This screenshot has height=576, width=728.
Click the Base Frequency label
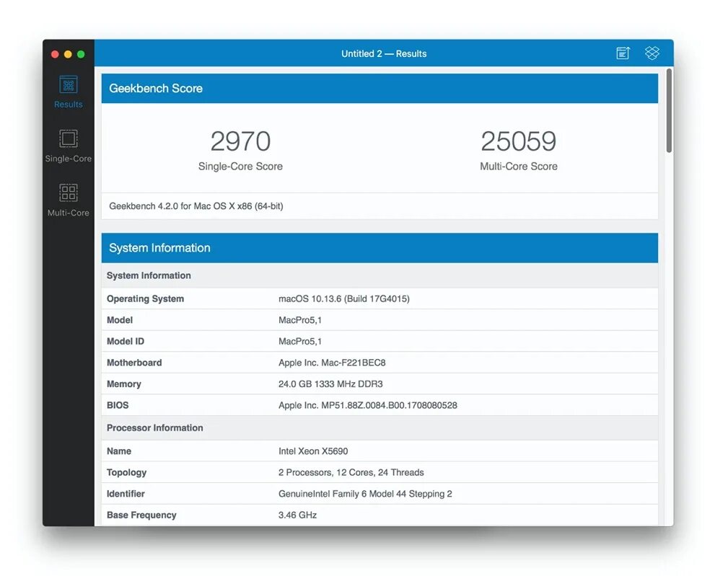tap(141, 515)
